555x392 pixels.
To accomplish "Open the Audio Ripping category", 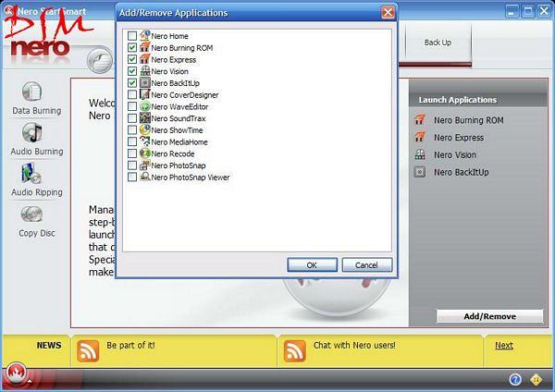I will coord(33,174).
